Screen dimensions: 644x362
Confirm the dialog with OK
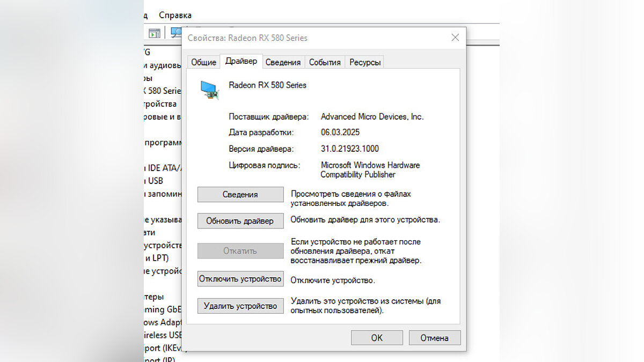point(377,338)
